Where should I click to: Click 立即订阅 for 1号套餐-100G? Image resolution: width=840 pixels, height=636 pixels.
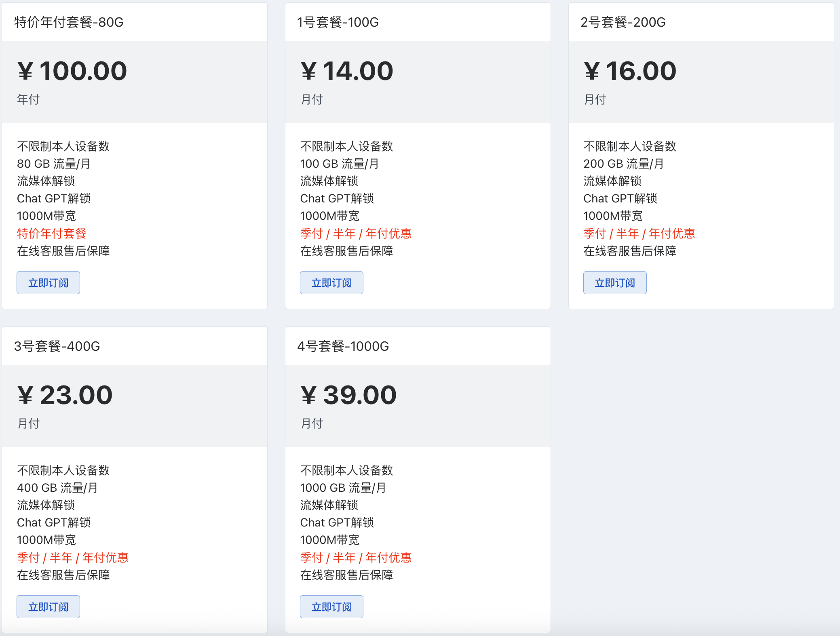pyautogui.click(x=331, y=283)
